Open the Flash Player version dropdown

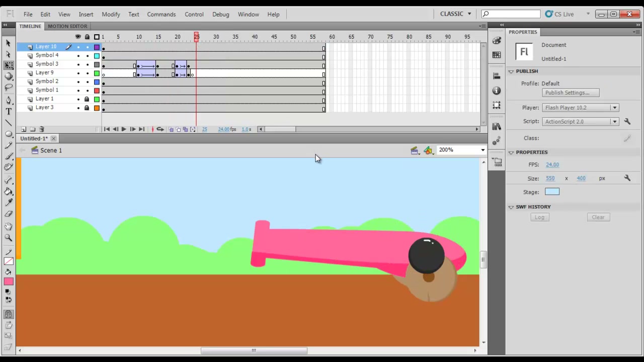point(580,108)
